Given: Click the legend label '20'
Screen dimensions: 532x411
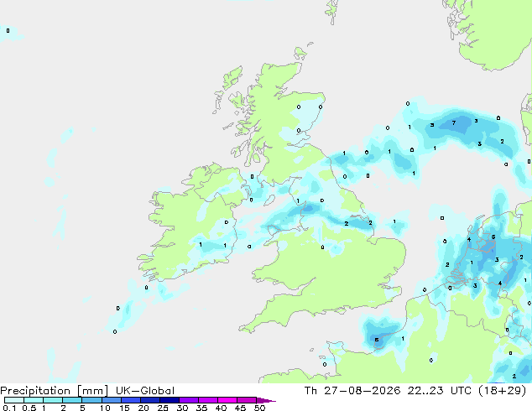Looking at the screenshot, I should (143, 408).
